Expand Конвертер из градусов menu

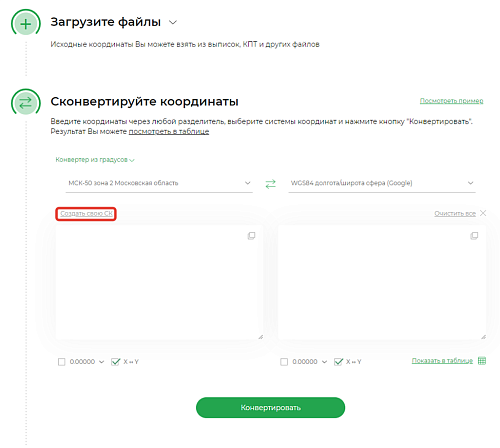pyautogui.click(x=95, y=160)
